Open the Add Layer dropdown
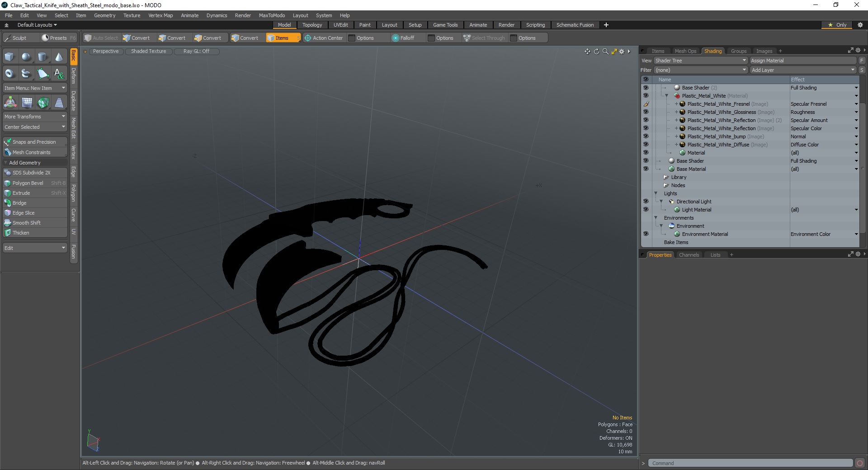 coord(803,70)
